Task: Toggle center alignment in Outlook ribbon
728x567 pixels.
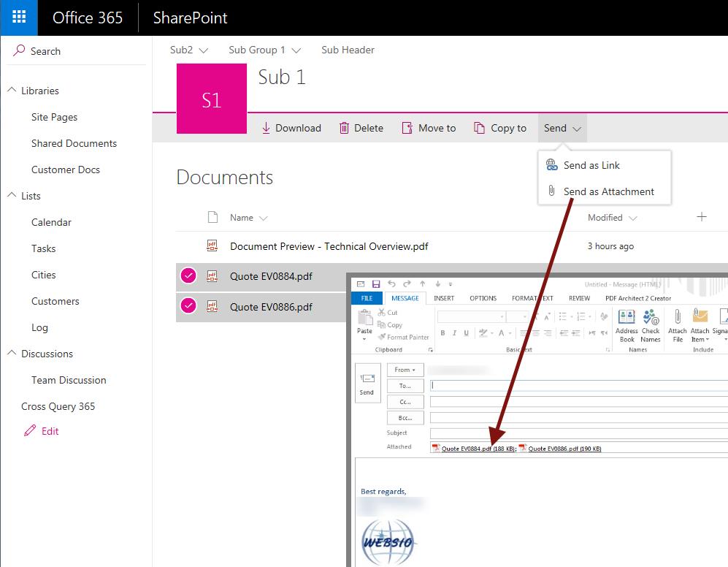Action: click(536, 332)
